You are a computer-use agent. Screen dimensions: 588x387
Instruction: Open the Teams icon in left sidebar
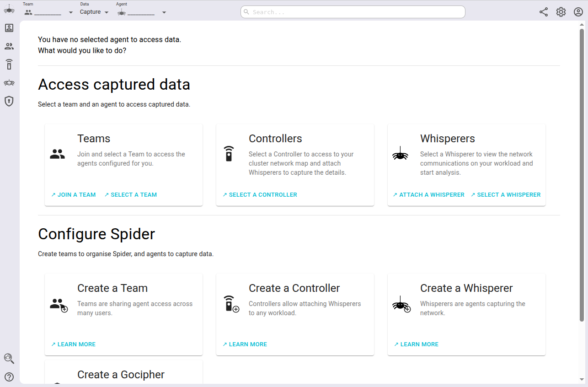pos(9,46)
